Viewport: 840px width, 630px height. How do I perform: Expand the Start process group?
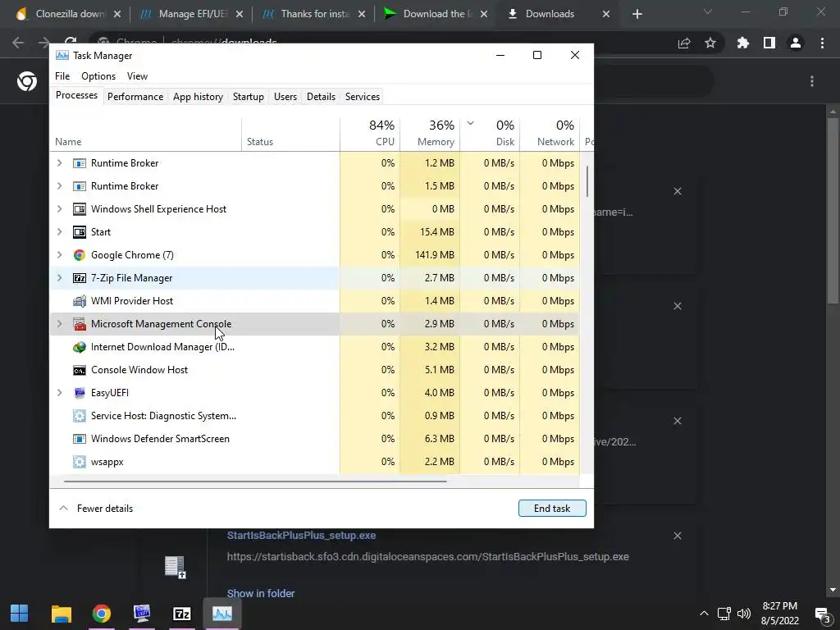tap(59, 232)
